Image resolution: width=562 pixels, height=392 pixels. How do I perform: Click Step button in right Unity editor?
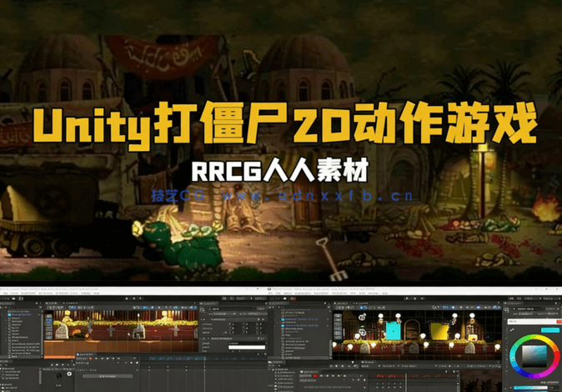(x=423, y=299)
